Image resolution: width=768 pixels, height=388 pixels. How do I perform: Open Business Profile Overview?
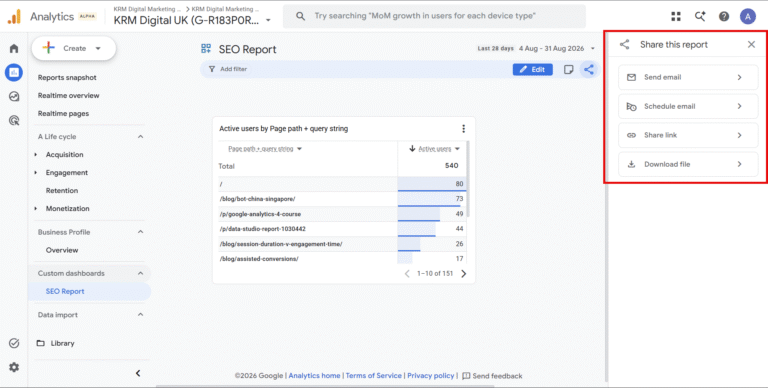coord(62,250)
